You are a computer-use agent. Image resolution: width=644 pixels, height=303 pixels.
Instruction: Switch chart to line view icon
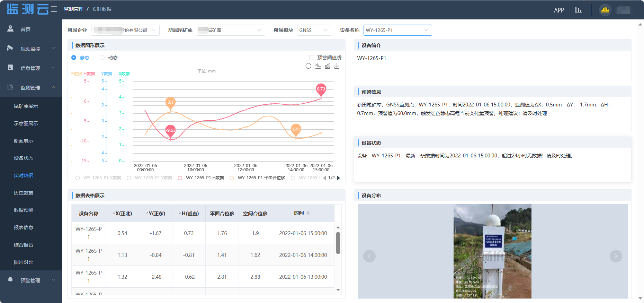click(318, 66)
